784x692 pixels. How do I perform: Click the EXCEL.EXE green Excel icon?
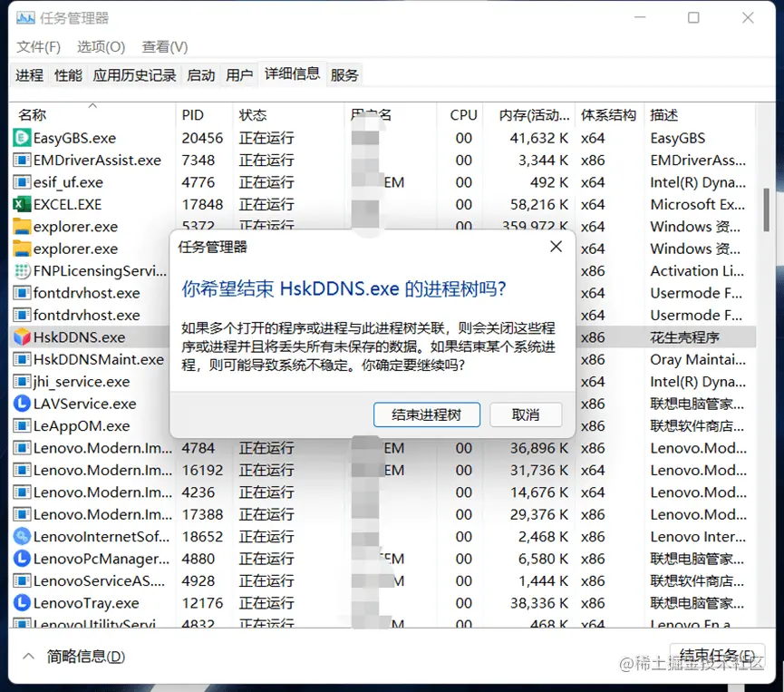[22, 204]
